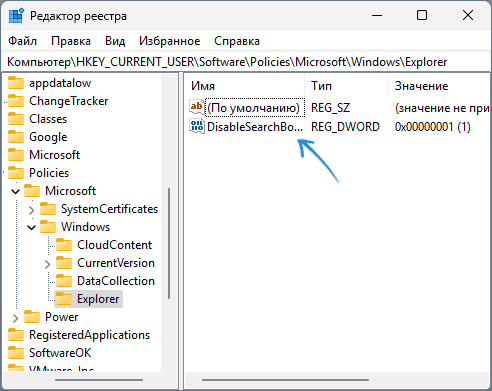Select the appdatalow key
Screen dimensions: 492x391
(60, 83)
